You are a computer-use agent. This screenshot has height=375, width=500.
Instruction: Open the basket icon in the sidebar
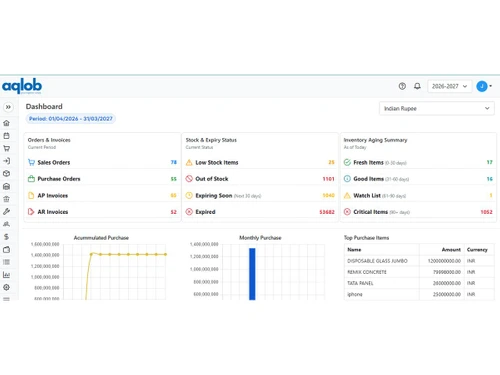click(x=6, y=199)
